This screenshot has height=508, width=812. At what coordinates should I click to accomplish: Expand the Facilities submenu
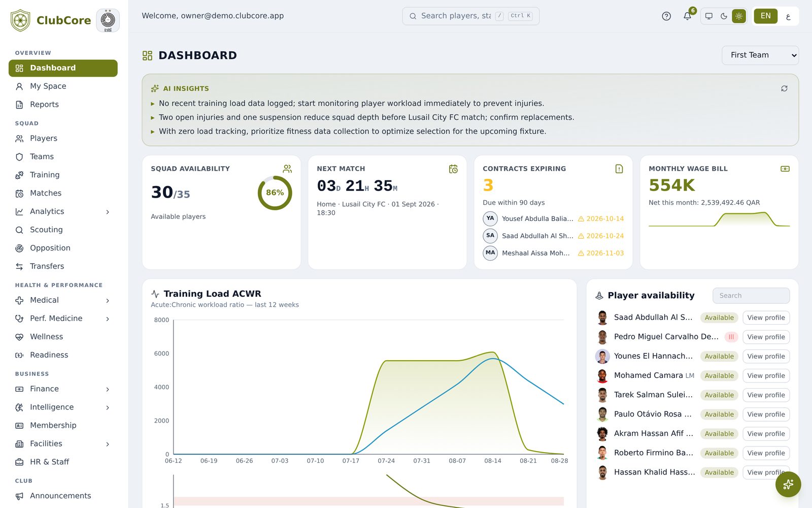click(108, 444)
